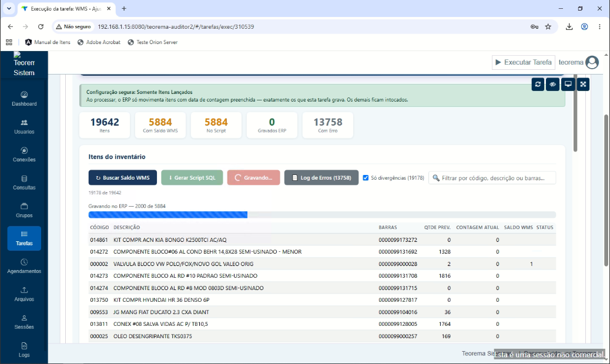Click the BARRAS column header
This screenshot has height=364, width=610.
pos(388,227)
